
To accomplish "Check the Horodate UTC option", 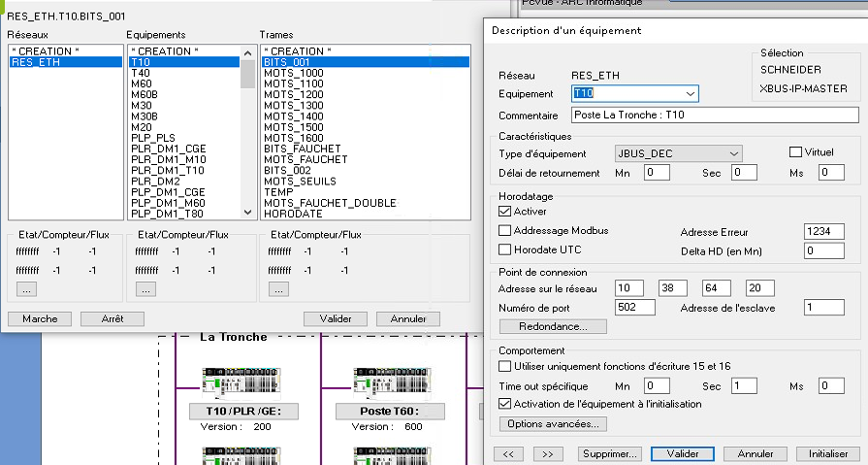I will (x=505, y=249).
